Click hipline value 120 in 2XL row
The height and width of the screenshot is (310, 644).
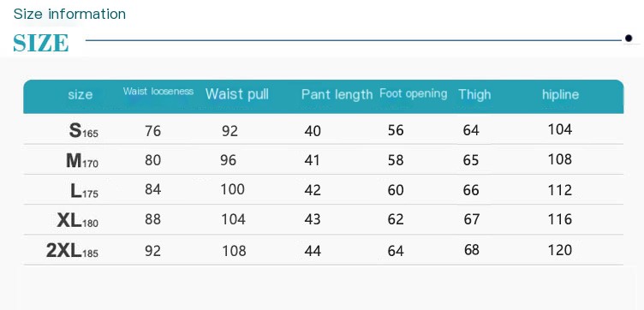pyautogui.click(x=560, y=250)
